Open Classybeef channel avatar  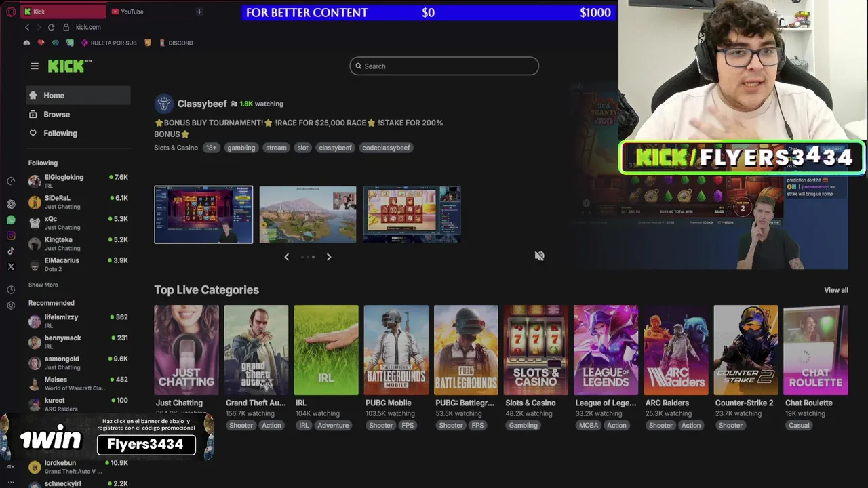(163, 104)
